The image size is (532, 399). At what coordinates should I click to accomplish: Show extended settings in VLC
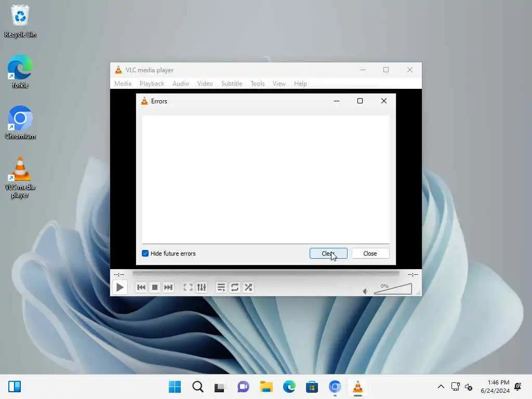[x=202, y=287]
